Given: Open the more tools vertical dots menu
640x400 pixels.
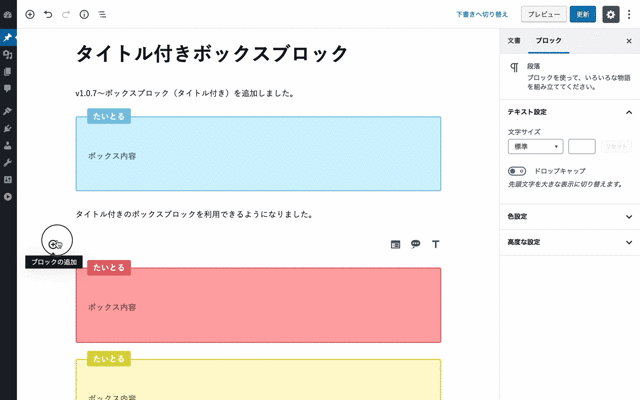Looking at the screenshot, I should [629, 14].
